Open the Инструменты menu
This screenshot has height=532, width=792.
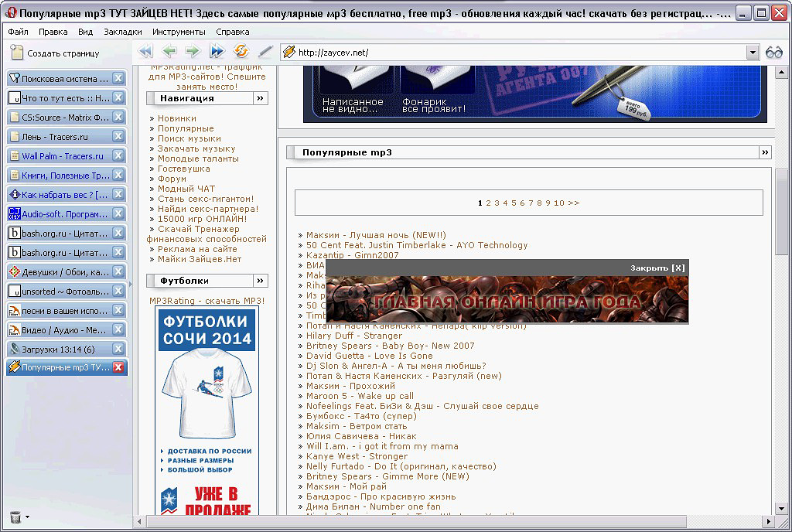[x=179, y=32]
